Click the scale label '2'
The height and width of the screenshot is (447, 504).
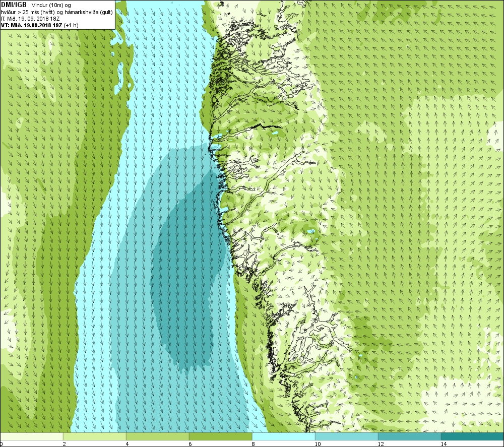coord(65,444)
